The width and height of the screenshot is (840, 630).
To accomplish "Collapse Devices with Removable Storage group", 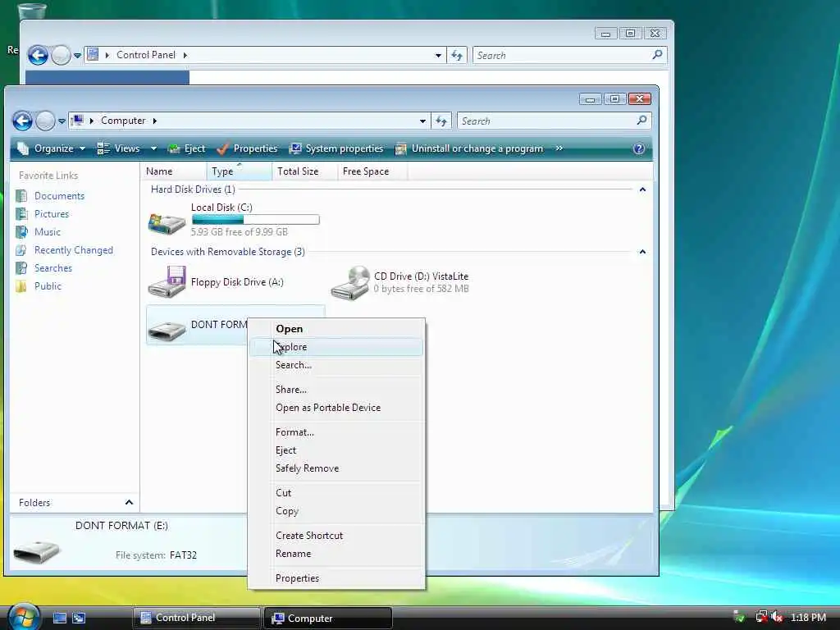I will 642,252.
